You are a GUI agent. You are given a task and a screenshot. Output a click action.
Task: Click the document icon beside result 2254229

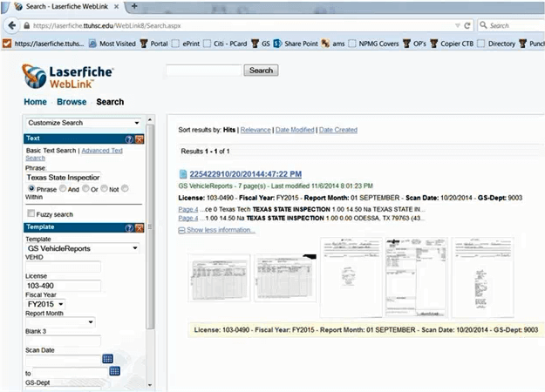[183, 174]
